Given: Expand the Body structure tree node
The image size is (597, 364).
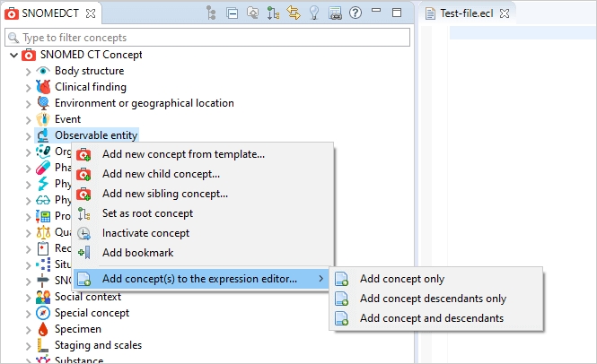Looking at the screenshot, I should (x=28, y=71).
